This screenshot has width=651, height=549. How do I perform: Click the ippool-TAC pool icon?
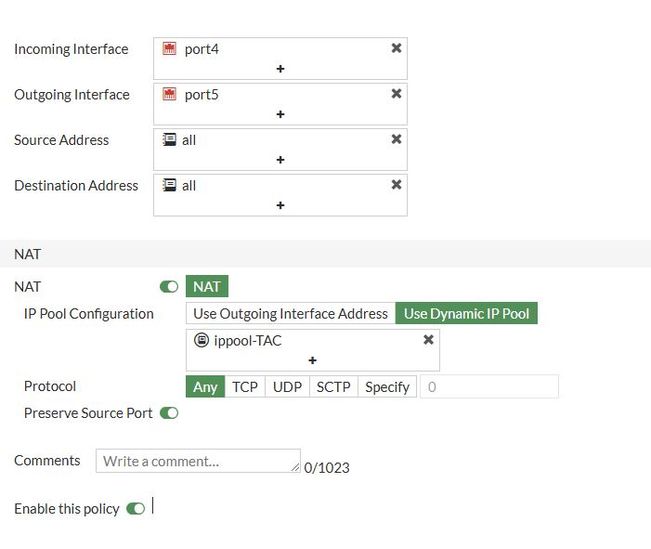click(201, 340)
